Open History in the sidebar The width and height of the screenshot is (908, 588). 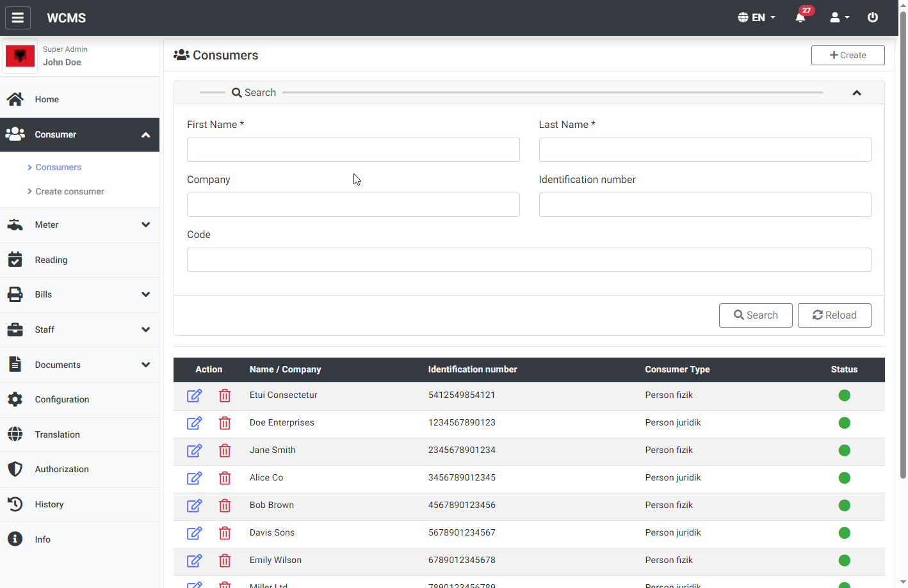[x=79, y=504]
